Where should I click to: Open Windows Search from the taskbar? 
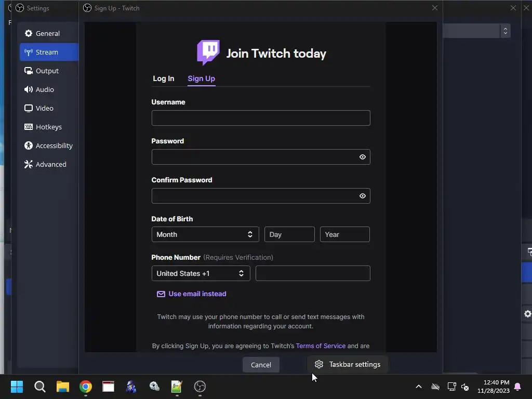pos(39,387)
